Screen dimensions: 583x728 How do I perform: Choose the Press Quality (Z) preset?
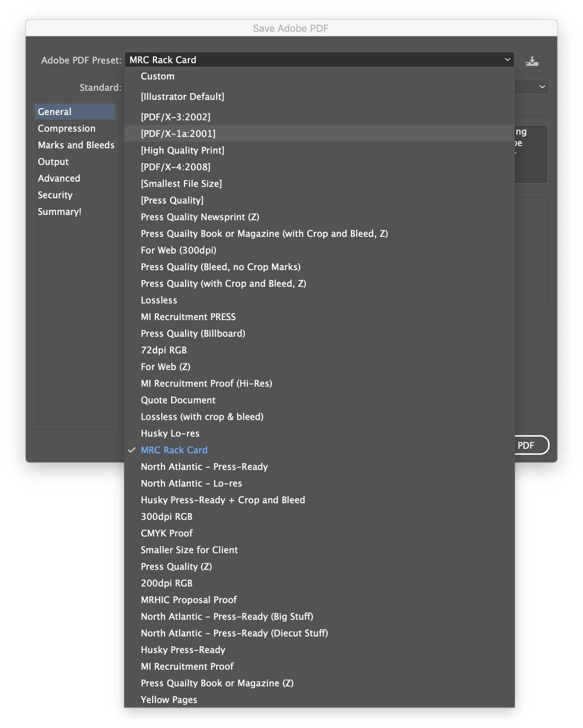coord(320,566)
